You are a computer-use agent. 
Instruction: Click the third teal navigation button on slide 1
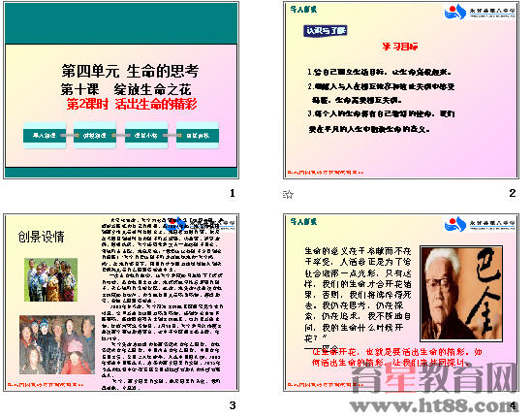(146, 135)
